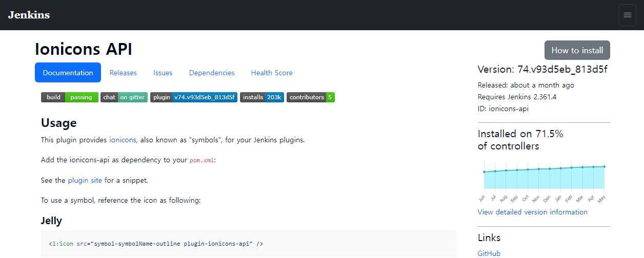This screenshot has width=644, height=258.
Task: Follow the ionicons link in Usage
Action: click(123, 140)
